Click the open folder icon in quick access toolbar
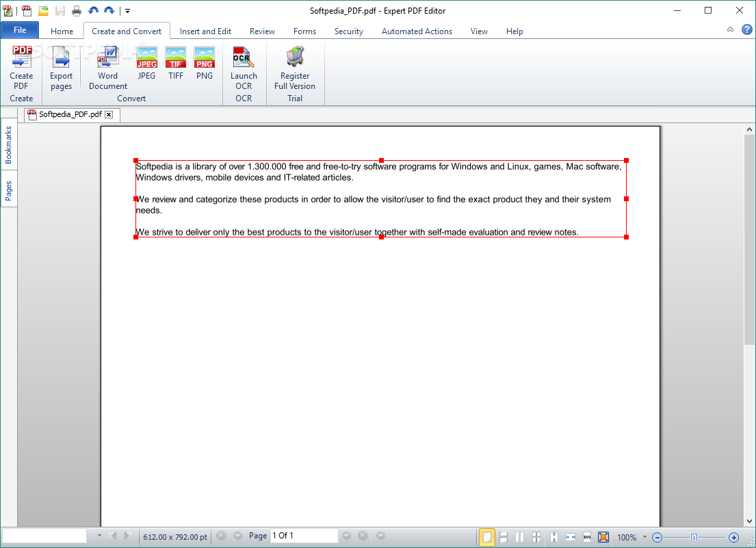 pos(43,10)
